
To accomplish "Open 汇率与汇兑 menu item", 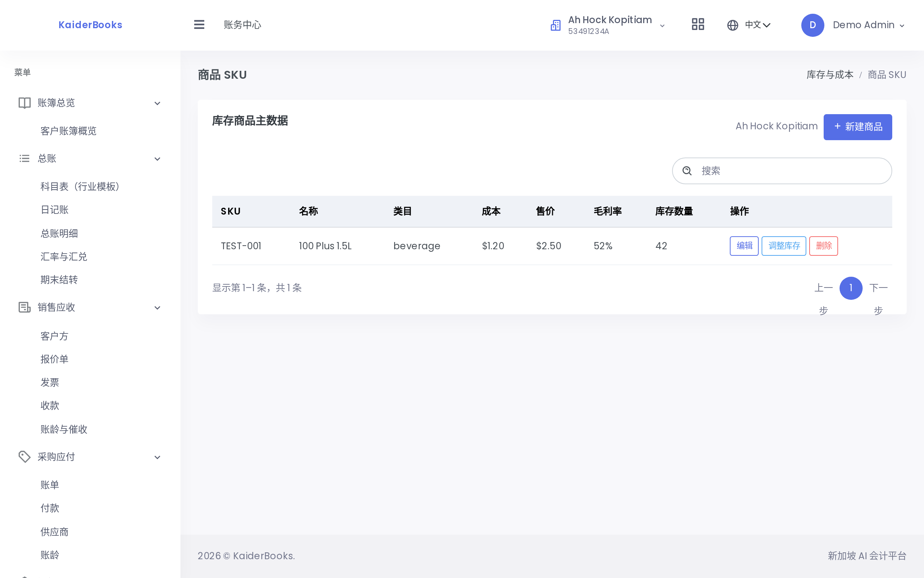I will click(x=64, y=256).
